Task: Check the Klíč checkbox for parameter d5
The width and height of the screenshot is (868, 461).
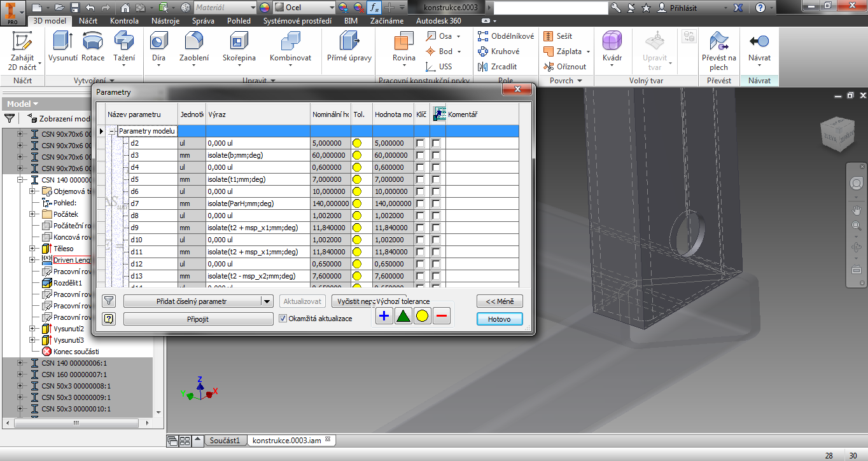Action: tap(421, 179)
